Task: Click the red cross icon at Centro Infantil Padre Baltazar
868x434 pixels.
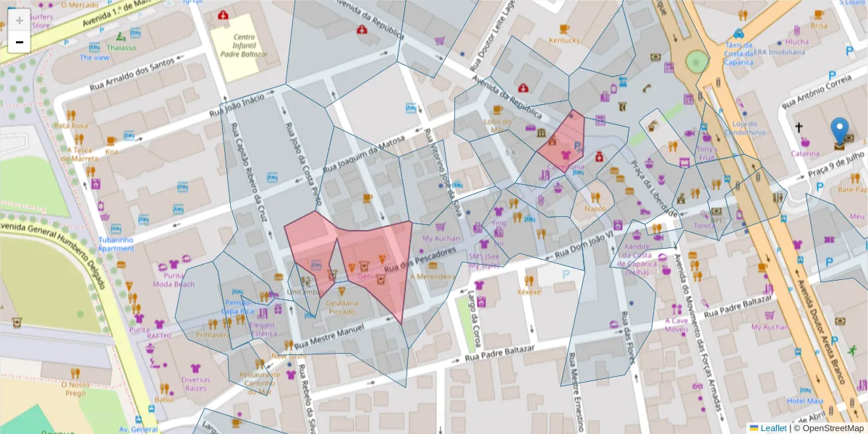Action: [223, 15]
